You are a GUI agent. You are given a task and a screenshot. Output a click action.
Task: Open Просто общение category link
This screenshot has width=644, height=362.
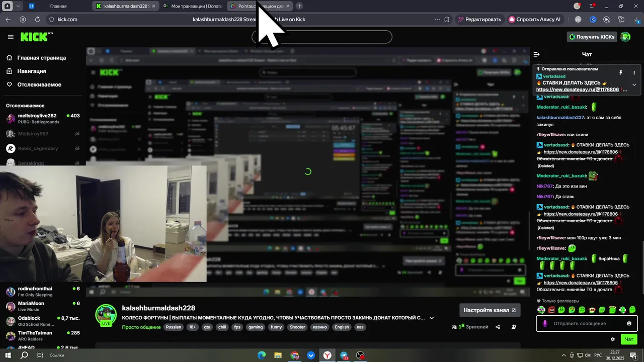click(141, 327)
